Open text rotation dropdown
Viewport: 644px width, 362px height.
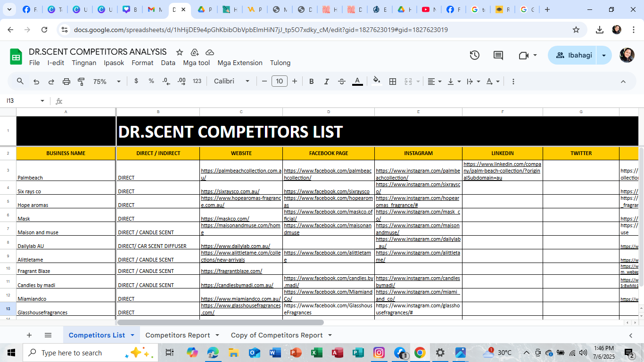[x=493, y=82]
